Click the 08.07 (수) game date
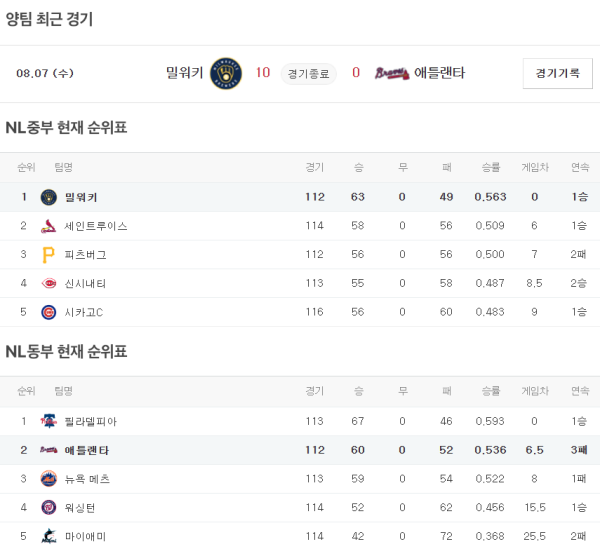This screenshot has width=600, height=556. 45,73
